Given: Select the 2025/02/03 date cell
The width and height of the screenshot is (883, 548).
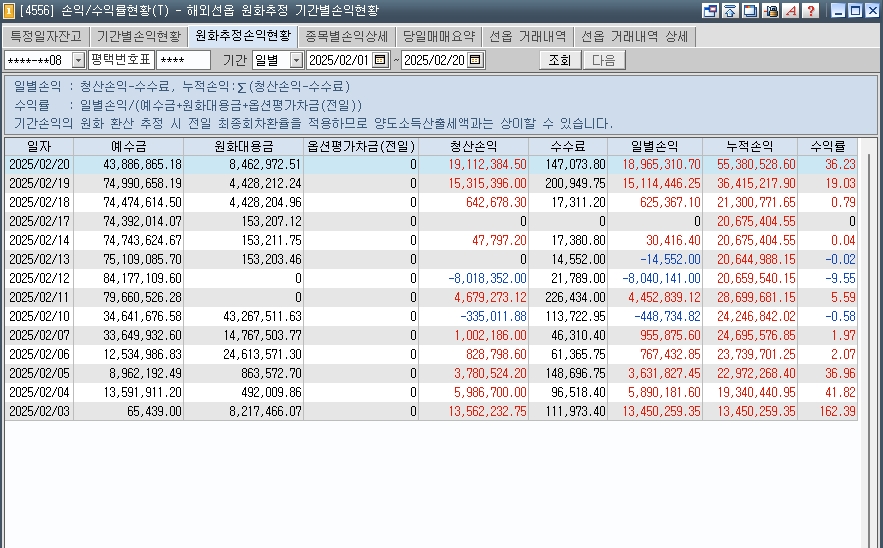Looking at the screenshot, I should pos(39,412).
